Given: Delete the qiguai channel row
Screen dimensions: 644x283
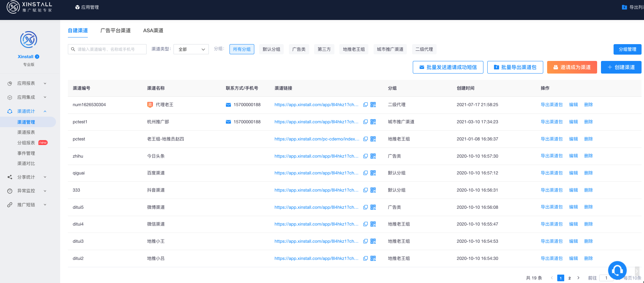Looking at the screenshot, I should pos(588,173).
